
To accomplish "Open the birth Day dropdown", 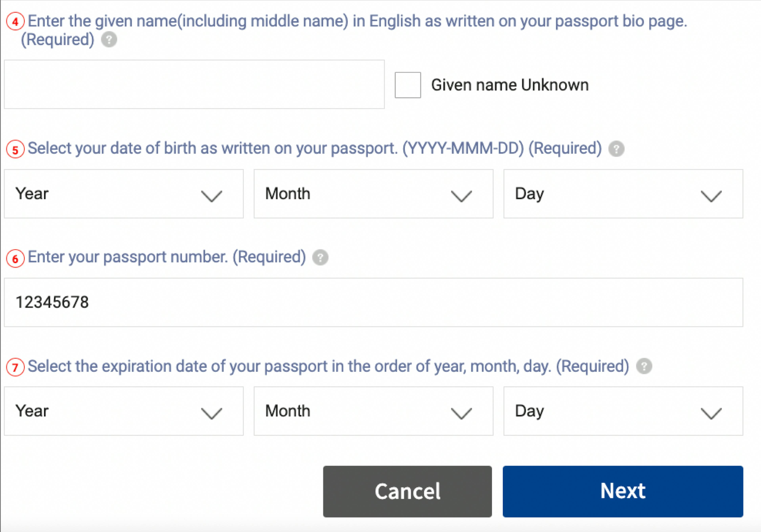I will click(x=623, y=194).
